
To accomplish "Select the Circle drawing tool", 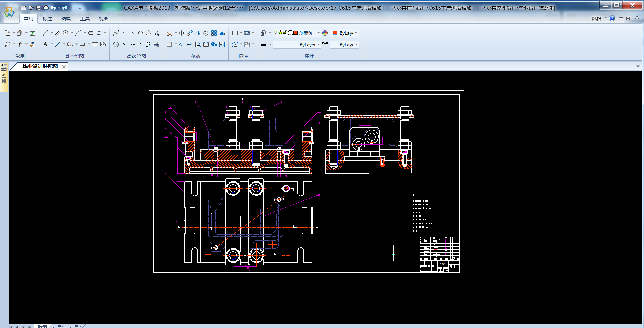I will 66,33.
